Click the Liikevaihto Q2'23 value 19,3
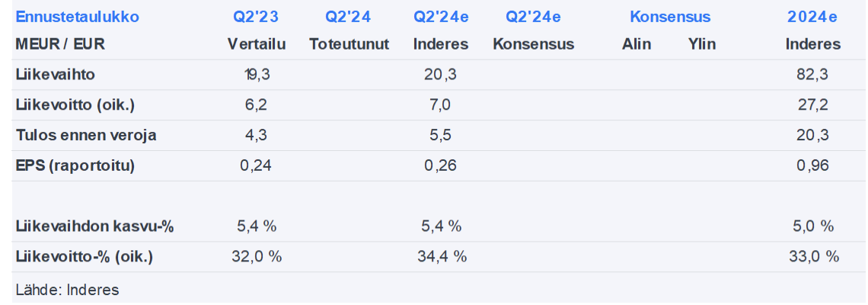The width and height of the screenshot is (868, 305). (x=256, y=75)
